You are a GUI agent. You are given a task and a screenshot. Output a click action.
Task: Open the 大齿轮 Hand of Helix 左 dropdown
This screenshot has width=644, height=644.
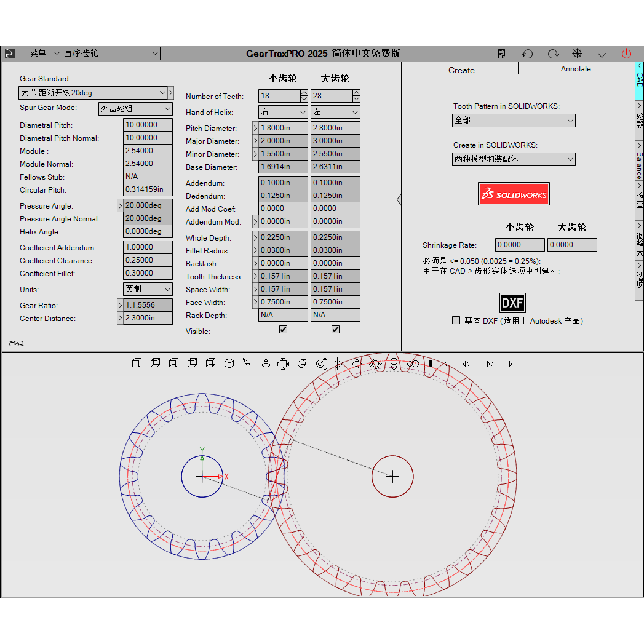(336, 112)
